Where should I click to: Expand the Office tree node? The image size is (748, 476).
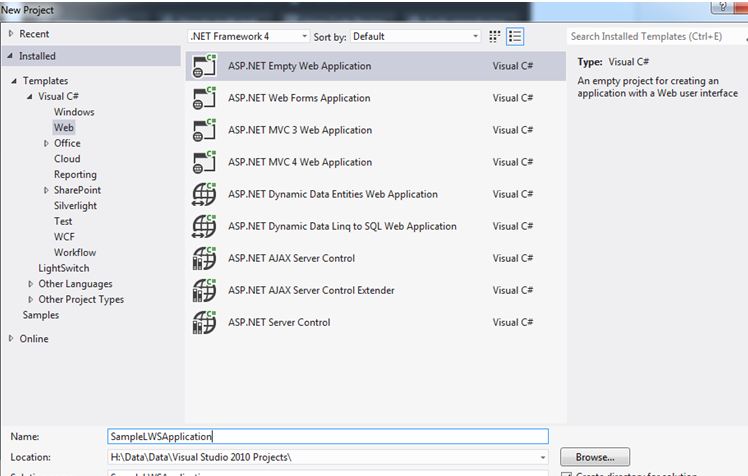[46, 143]
